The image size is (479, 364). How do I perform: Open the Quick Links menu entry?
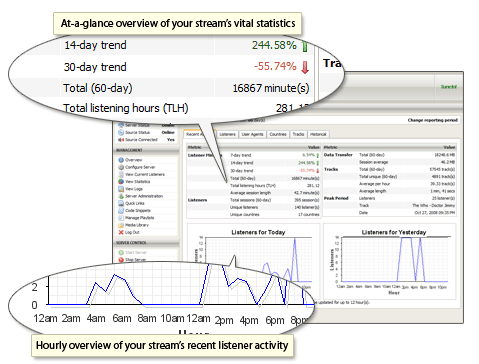coord(135,203)
